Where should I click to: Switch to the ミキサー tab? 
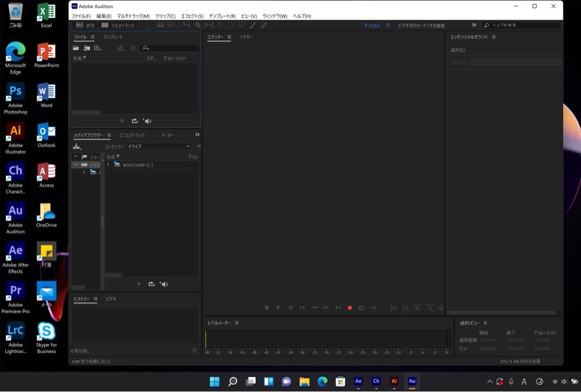(246, 37)
